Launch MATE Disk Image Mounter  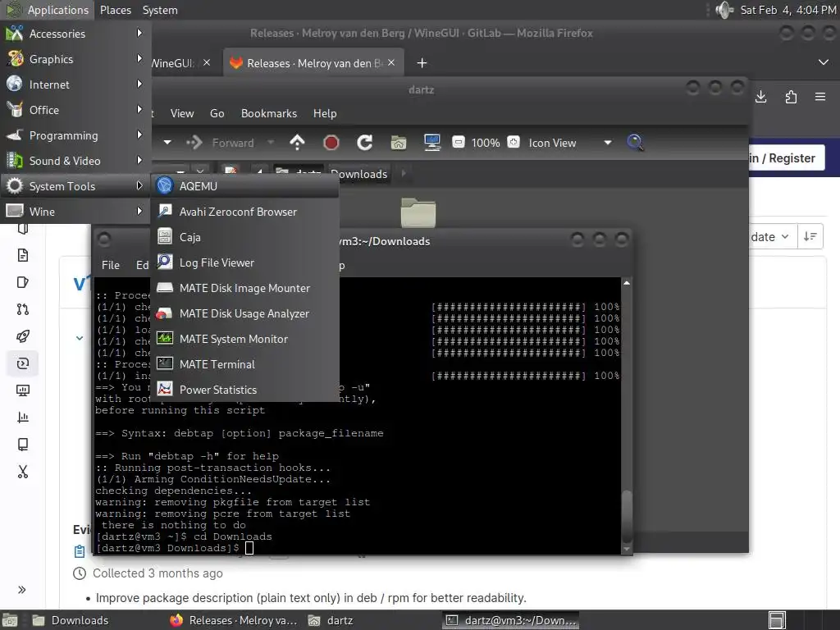[x=244, y=288]
